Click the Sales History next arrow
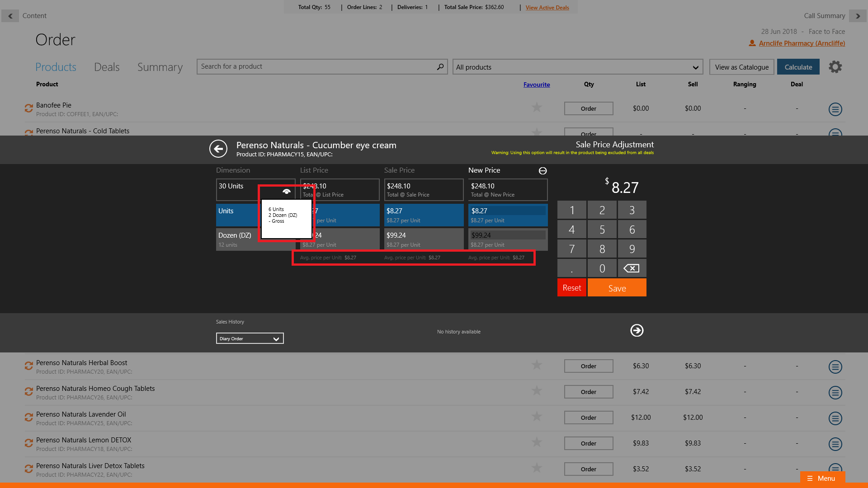Screen dimensions: 868x488 637,330
